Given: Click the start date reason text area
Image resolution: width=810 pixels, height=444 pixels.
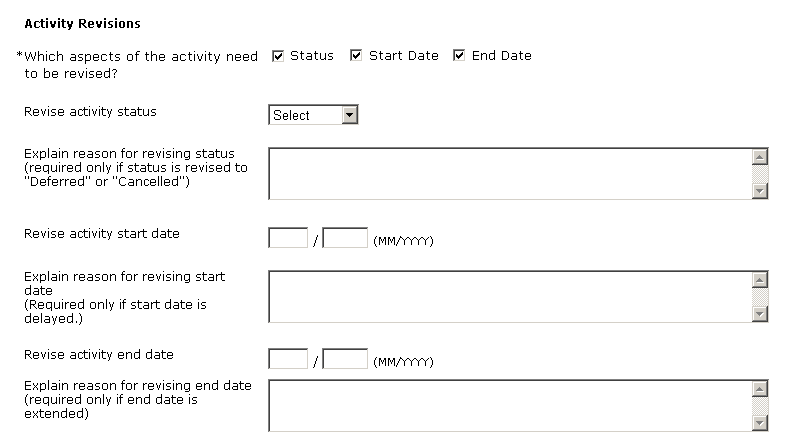Looking at the screenshot, I should [x=510, y=296].
